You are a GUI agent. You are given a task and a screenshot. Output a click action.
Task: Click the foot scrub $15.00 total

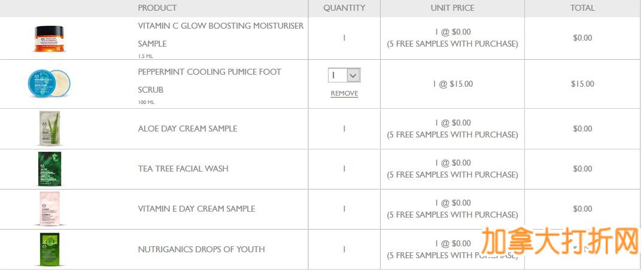point(582,84)
